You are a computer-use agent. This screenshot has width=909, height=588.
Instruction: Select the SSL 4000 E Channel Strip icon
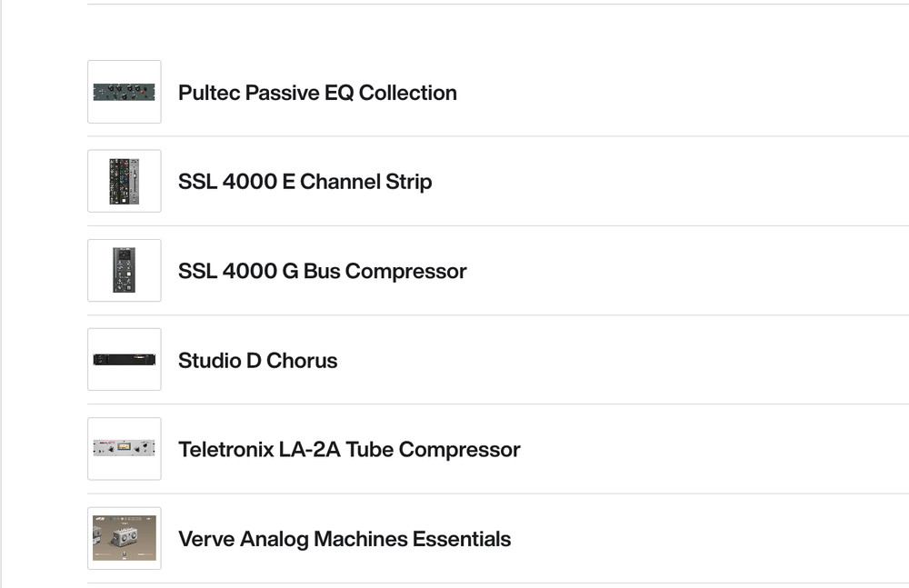[x=124, y=181]
